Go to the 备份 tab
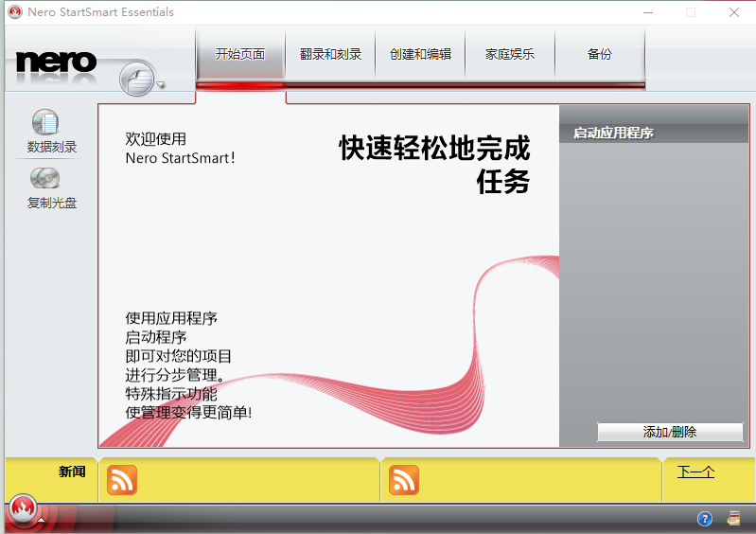Screen dimensions: 756x534 pos(600,54)
